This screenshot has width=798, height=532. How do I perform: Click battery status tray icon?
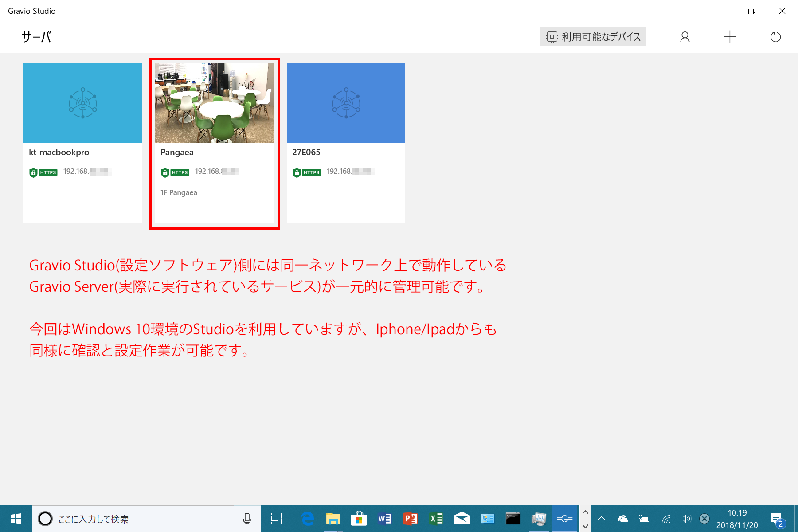644,519
